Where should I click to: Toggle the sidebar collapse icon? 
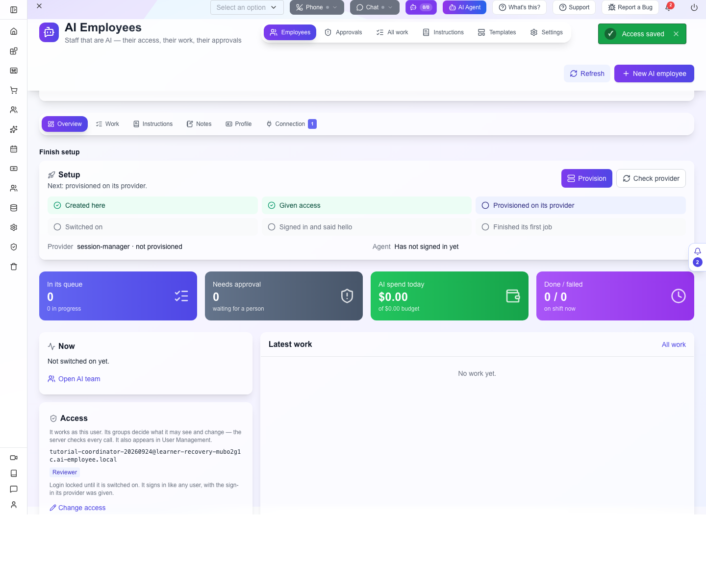click(x=14, y=10)
